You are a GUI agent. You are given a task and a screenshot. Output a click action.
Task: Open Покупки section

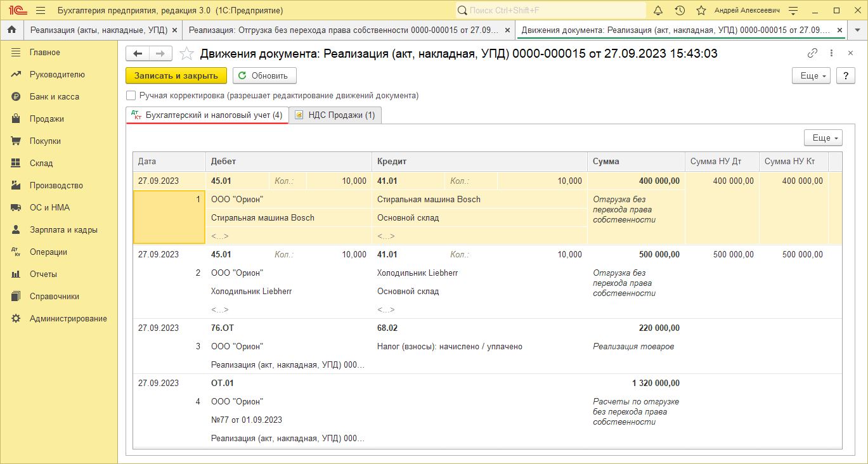58,141
